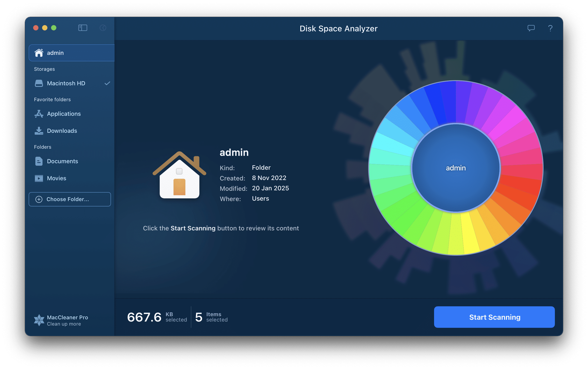Select the Applications favorite folder icon

39,114
